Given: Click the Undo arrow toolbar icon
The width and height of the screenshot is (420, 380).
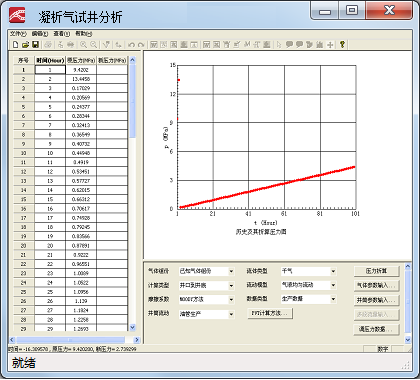Looking at the screenshot, I should point(131,44).
